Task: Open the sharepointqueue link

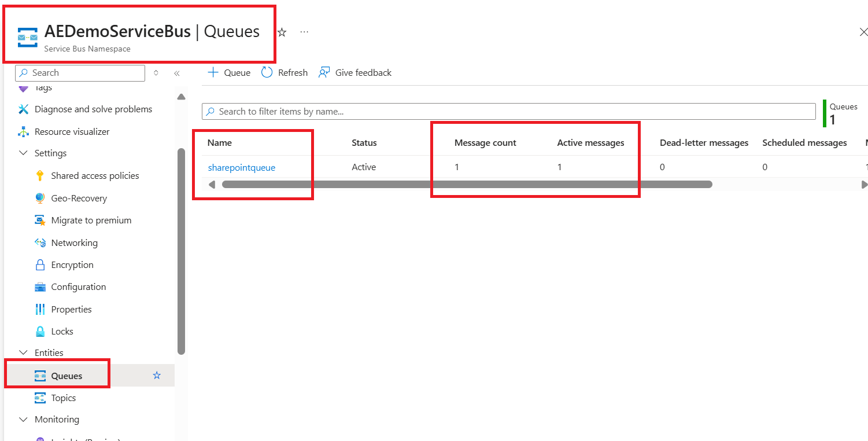Action: coord(242,168)
